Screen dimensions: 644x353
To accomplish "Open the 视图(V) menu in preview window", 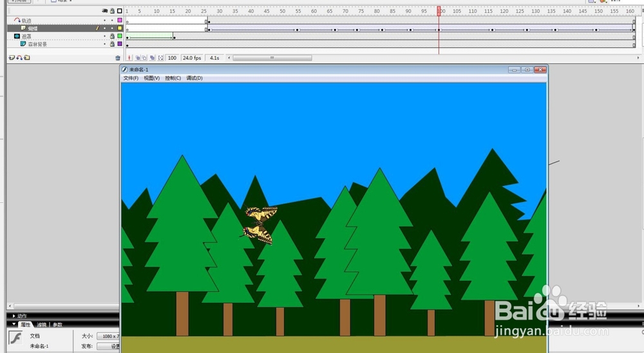I will point(151,78).
